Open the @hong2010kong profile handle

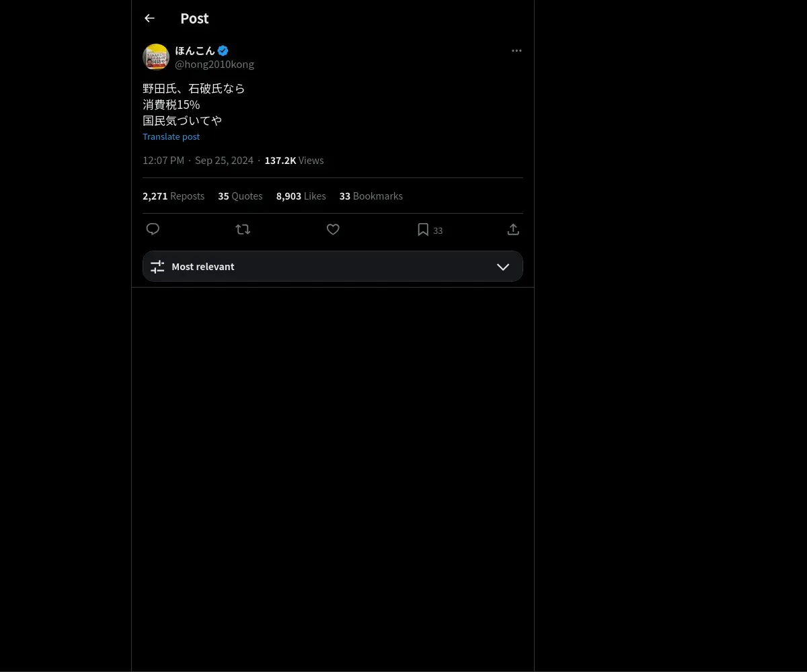pos(215,65)
